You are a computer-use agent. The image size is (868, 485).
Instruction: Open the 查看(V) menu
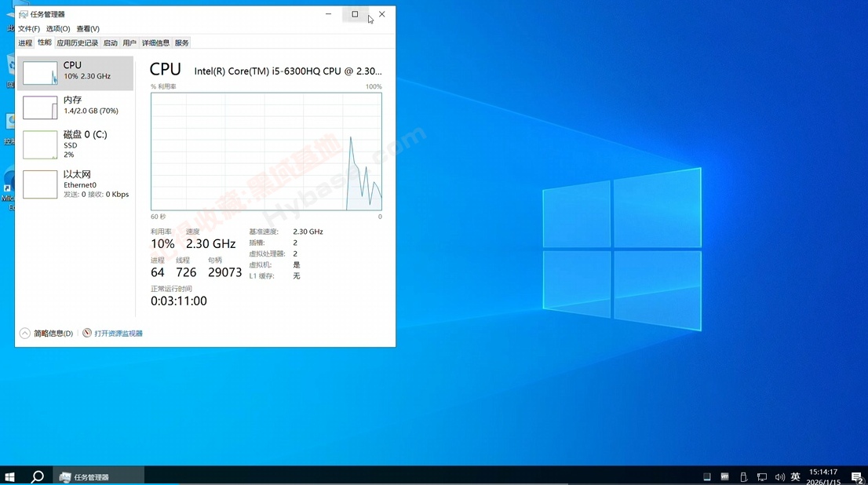[x=88, y=29]
